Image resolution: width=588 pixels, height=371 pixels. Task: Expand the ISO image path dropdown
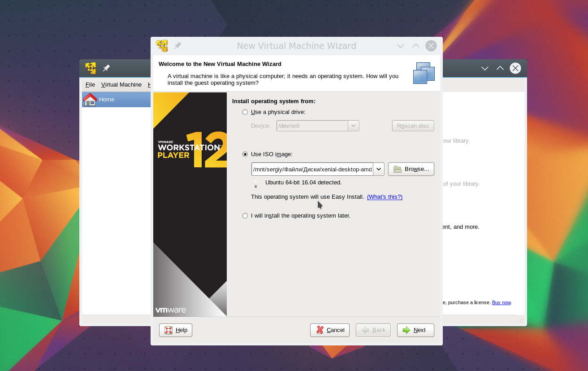[379, 169]
